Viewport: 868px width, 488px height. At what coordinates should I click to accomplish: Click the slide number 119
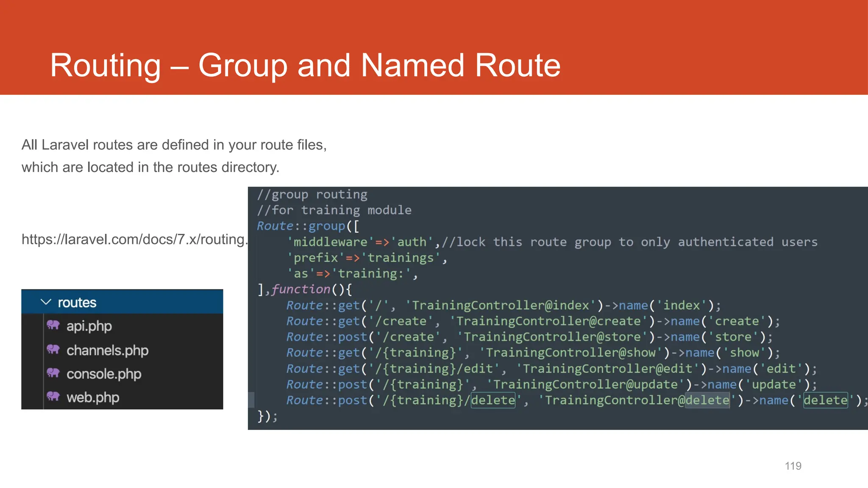click(x=793, y=466)
